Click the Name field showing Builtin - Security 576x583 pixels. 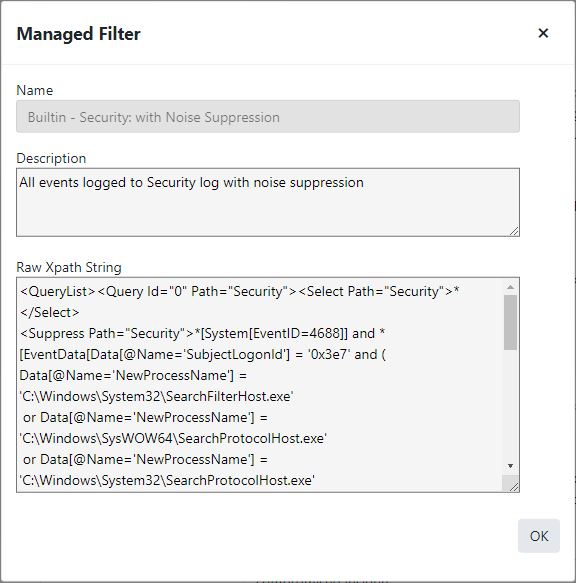coord(268,116)
